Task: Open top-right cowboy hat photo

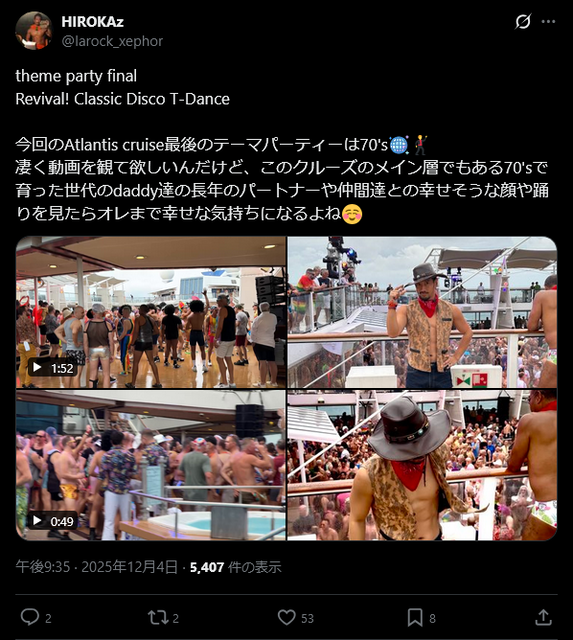Action: pyautogui.click(x=422, y=312)
